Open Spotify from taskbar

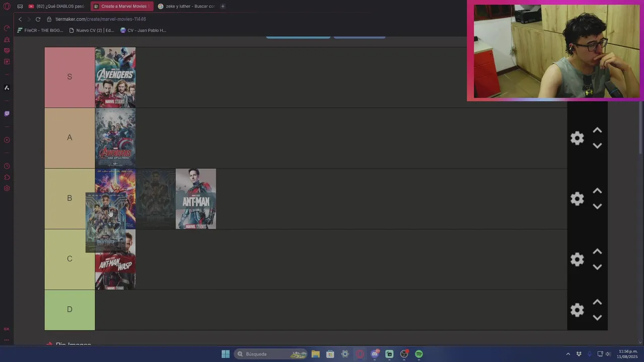(419, 354)
